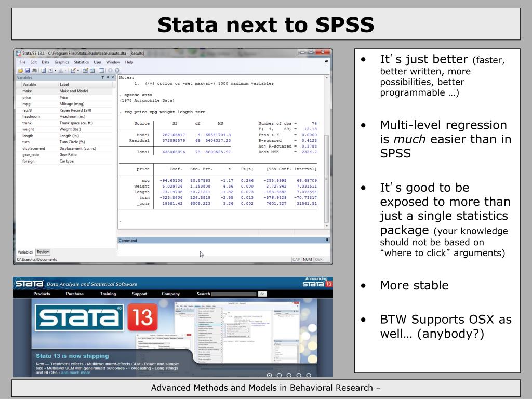This screenshot has height=399, width=532.
Task: Open the Help menu
Action: tap(129, 62)
